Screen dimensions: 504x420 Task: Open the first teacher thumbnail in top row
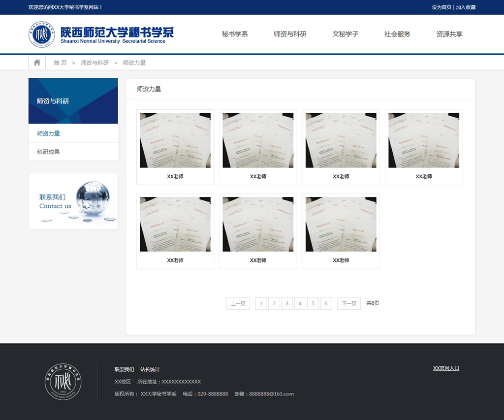[175, 141]
